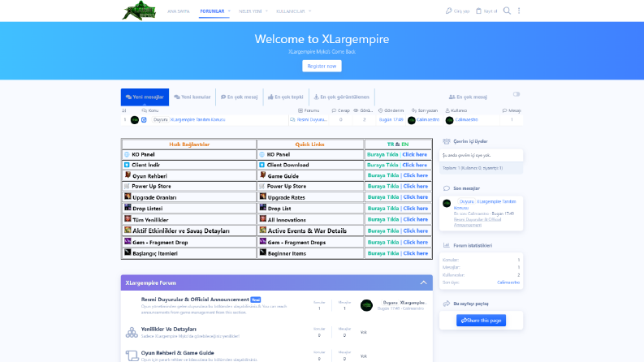The image size is (644, 362).
Task: Select the Yeni konular tab
Action: pos(192,97)
